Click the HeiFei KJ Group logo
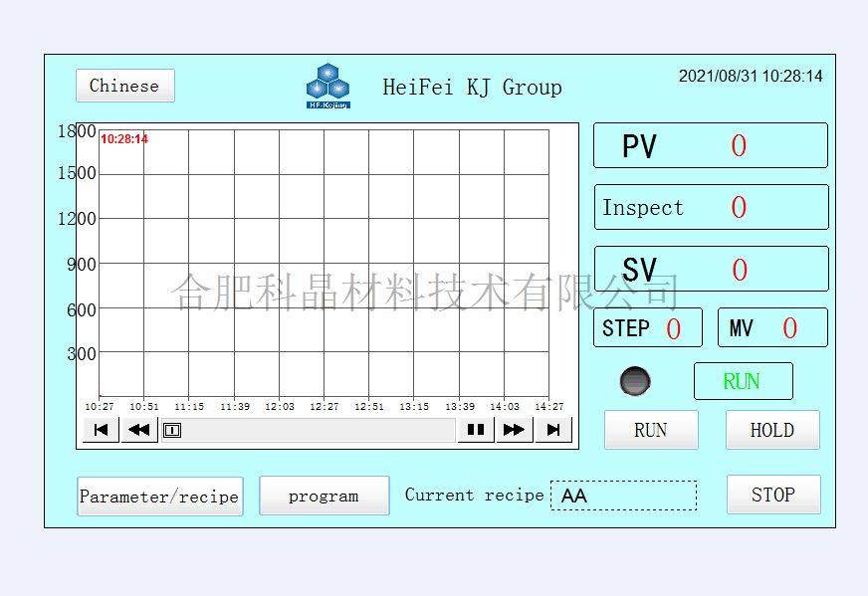The height and width of the screenshot is (596, 868). tap(327, 87)
